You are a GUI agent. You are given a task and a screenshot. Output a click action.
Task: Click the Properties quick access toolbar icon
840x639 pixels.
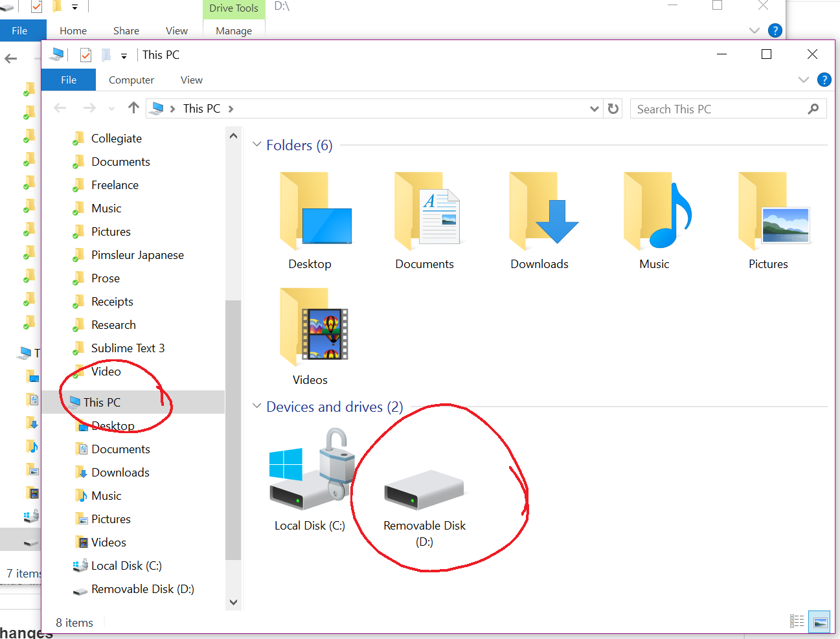[85, 55]
